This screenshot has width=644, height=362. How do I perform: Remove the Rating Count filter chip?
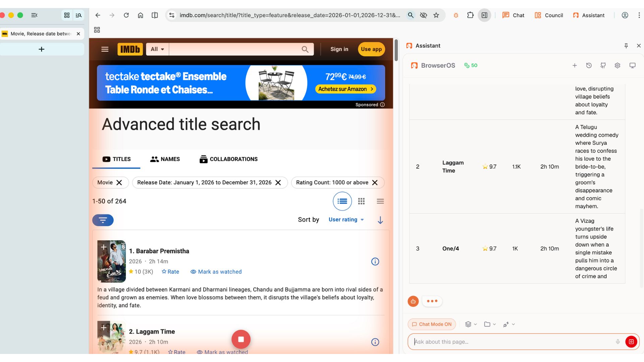(375, 183)
